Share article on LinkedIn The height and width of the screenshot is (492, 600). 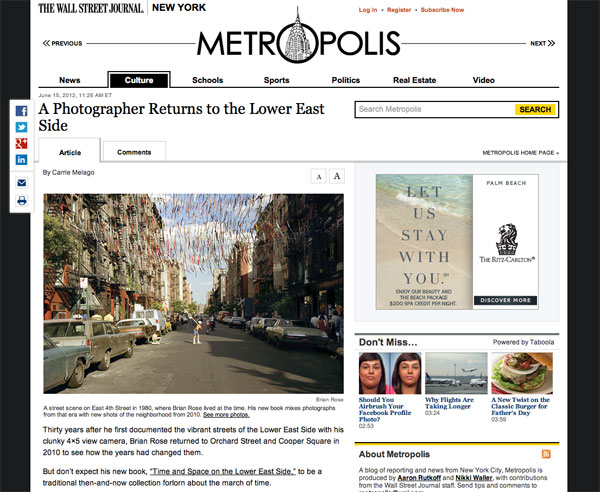click(21, 160)
